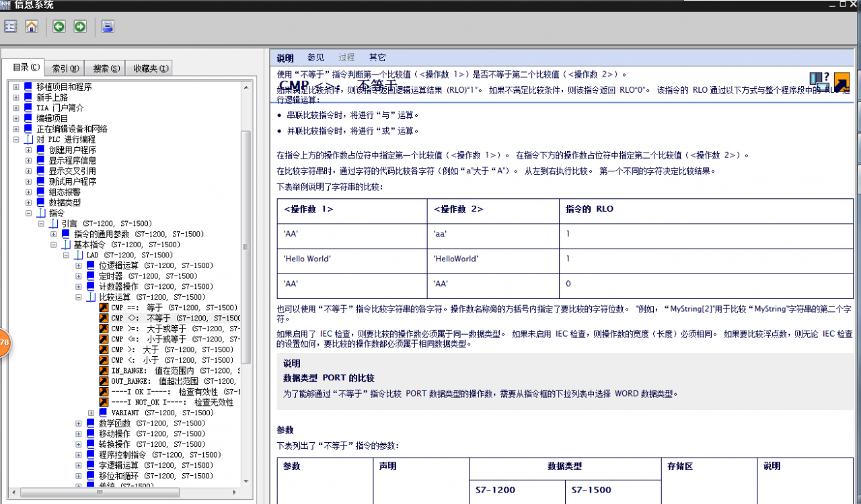Click the 存储区 header cell
861x504 pixels.
click(709, 481)
